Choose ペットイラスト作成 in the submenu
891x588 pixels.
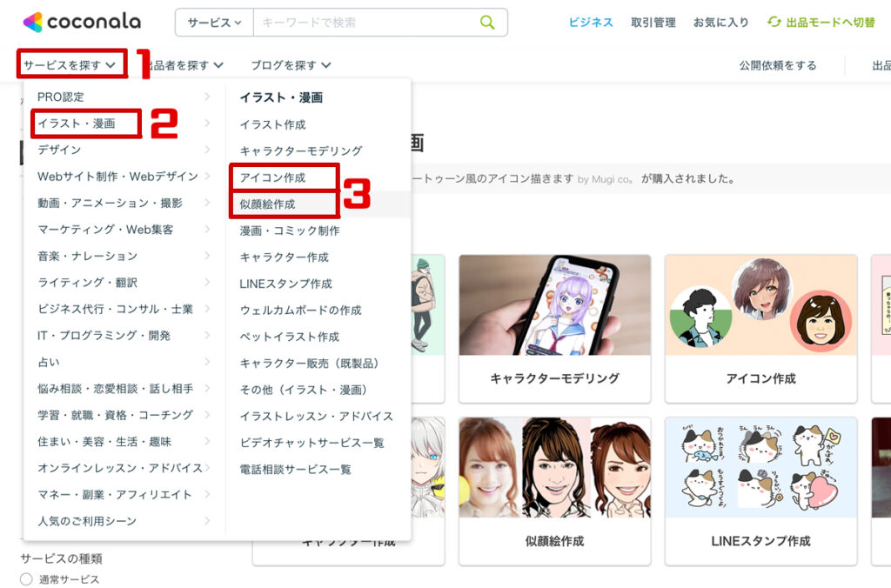[x=289, y=337]
